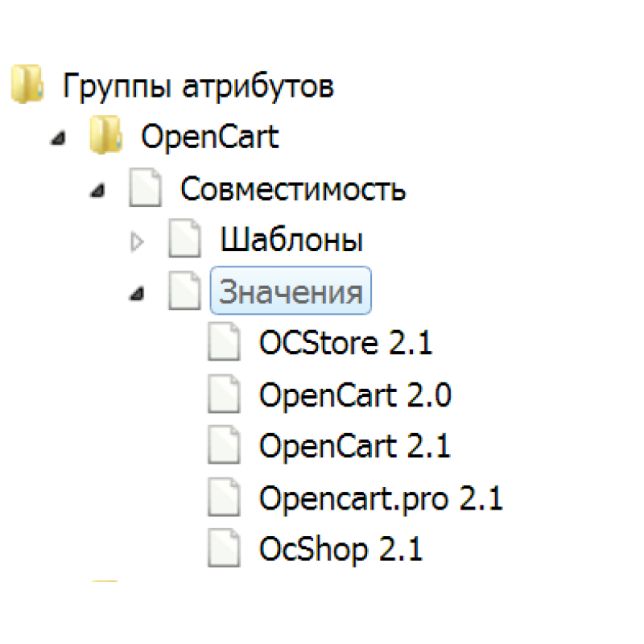The height and width of the screenshot is (644, 644).
Task: Select the Совместимость attribute
Action: click(294, 188)
